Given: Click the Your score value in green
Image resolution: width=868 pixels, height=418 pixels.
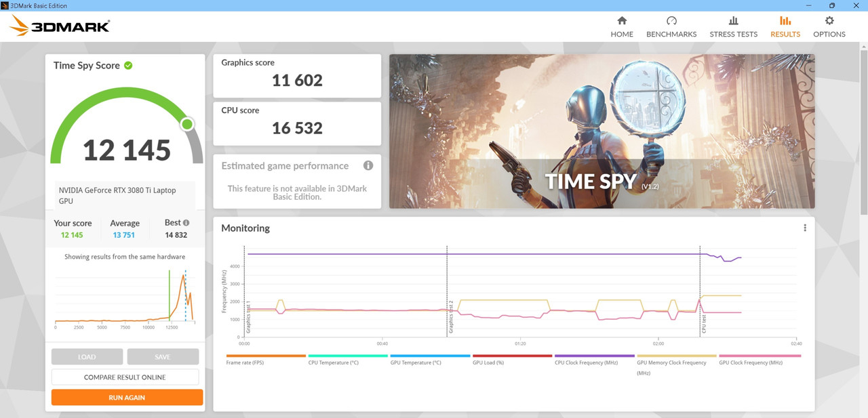Looking at the screenshot, I should (x=72, y=235).
